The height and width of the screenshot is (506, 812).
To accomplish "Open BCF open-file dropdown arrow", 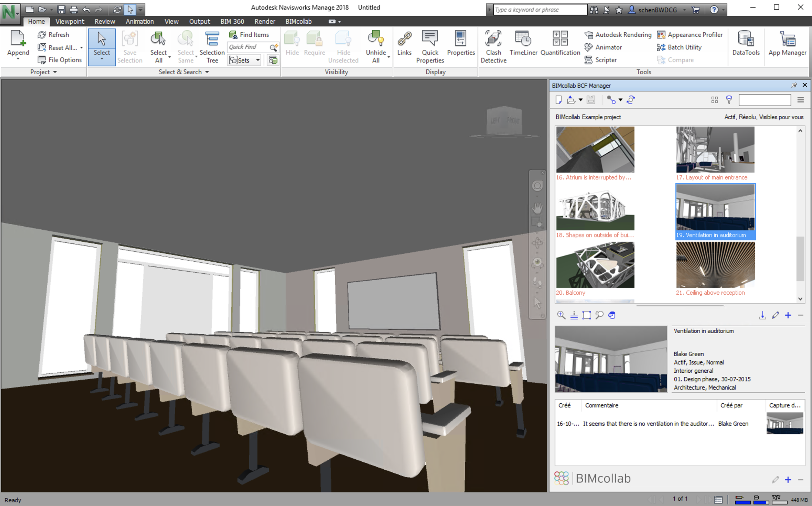I will 581,100.
